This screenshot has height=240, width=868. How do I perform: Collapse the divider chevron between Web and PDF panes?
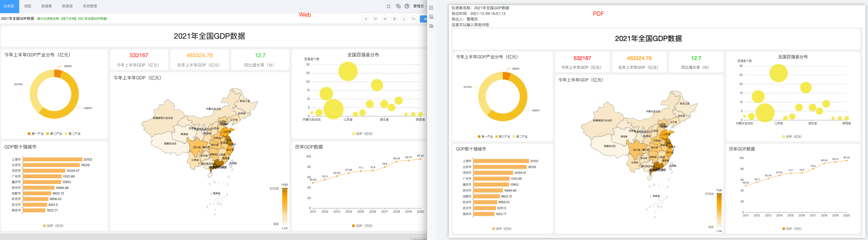[x=427, y=6]
